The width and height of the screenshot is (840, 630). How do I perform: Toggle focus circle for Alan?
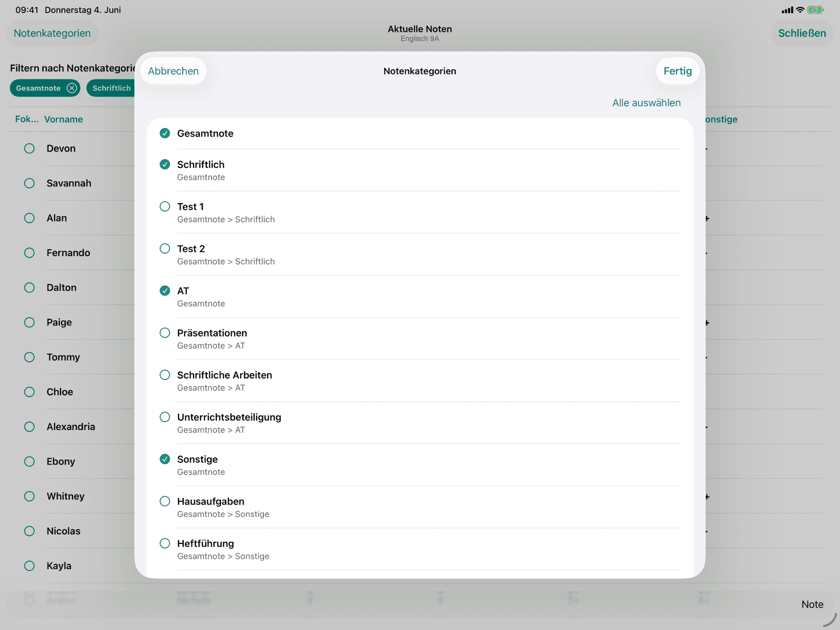point(29,218)
